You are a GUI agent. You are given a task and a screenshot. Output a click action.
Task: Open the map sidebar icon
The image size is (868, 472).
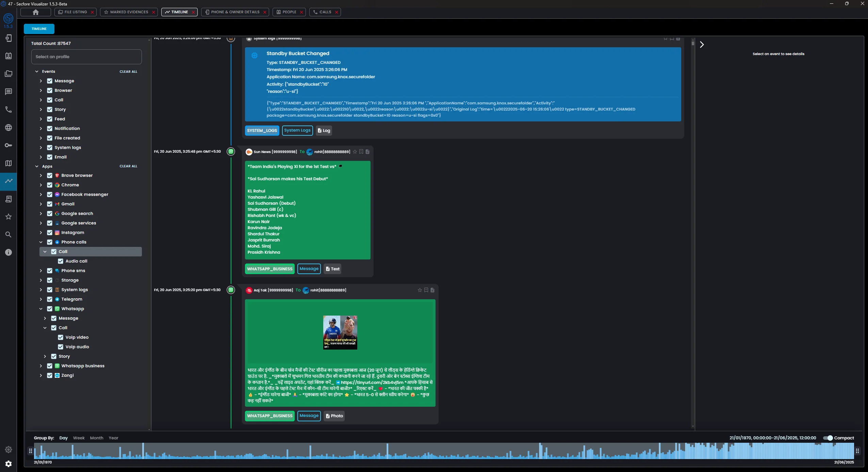pos(9,163)
